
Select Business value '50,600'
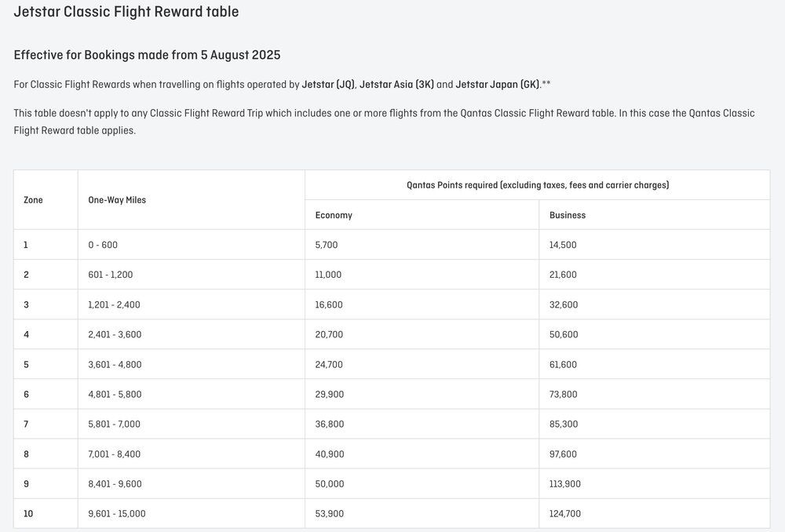click(564, 334)
